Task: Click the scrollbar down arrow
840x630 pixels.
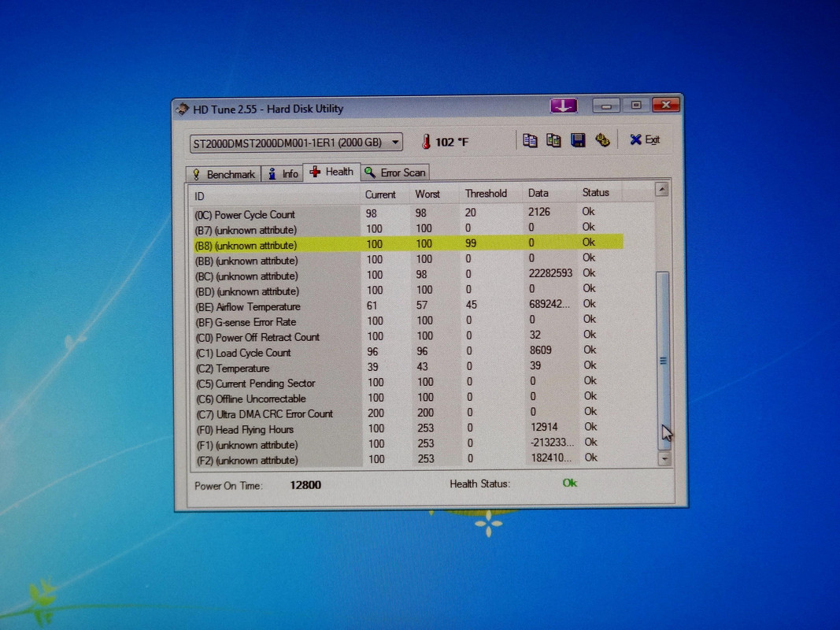Action: coord(664,458)
